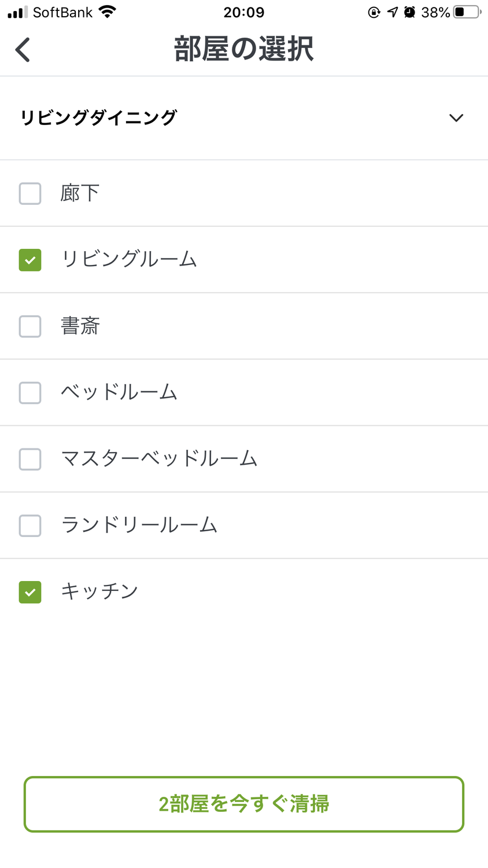The width and height of the screenshot is (488, 868).
Task: Enable the マスターベッドルーム checkbox
Action: 30,459
